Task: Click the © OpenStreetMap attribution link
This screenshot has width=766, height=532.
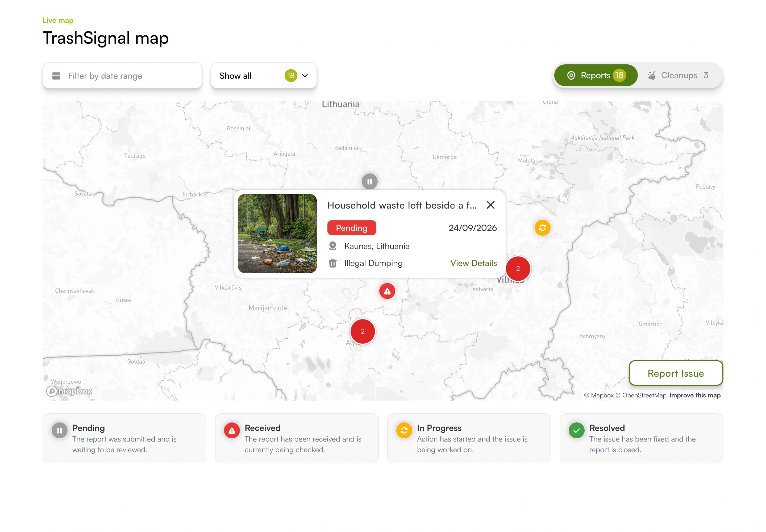Action: point(640,395)
